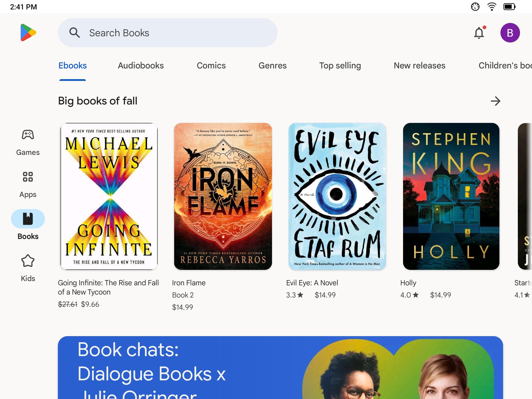The height and width of the screenshot is (399, 532).
Task: Switch to the Comics tab
Action: [x=211, y=65]
